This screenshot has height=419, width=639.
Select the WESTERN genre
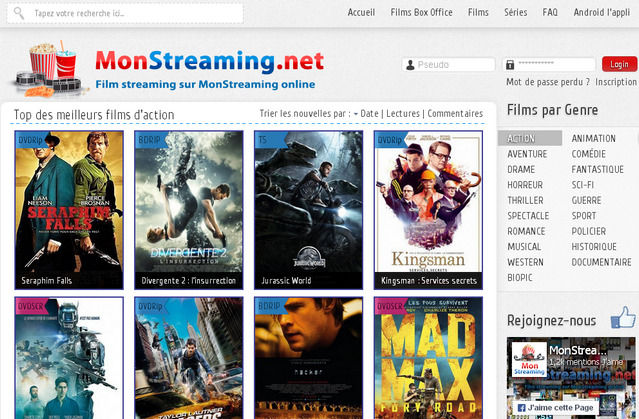coord(525,262)
